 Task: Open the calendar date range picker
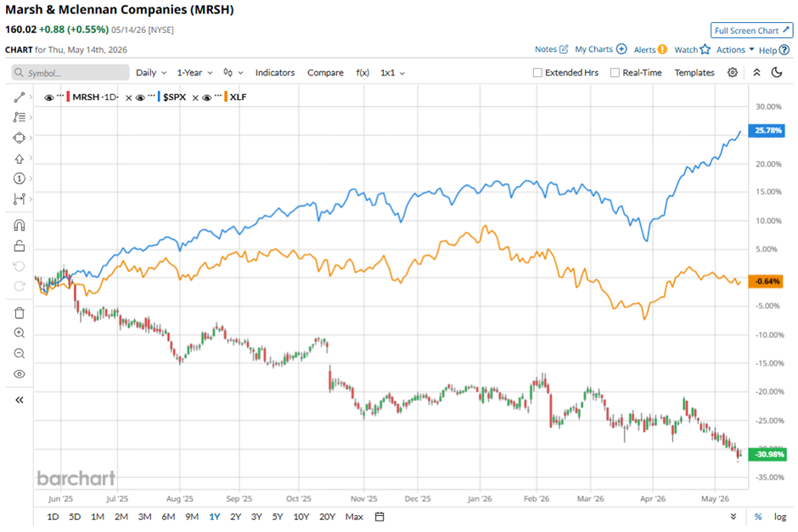tap(379, 517)
